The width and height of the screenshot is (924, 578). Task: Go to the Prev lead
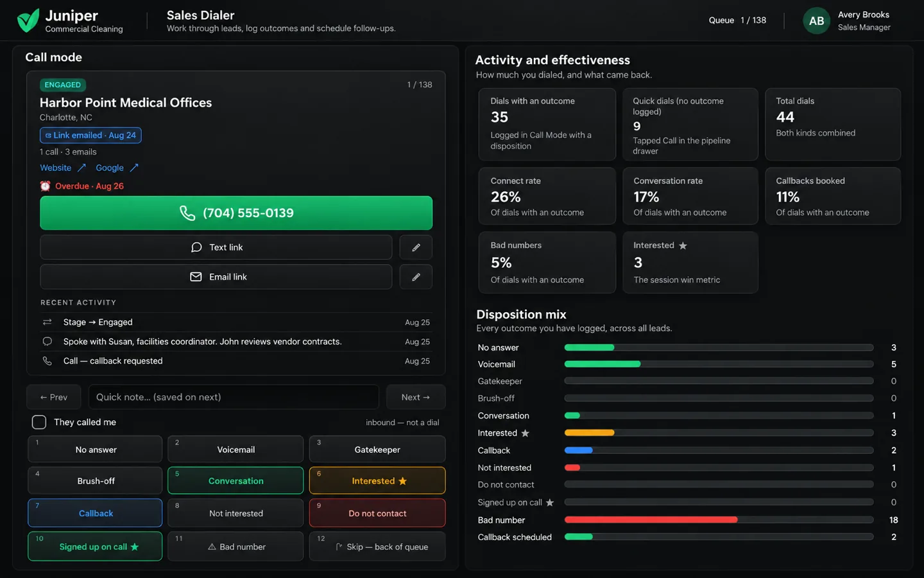pos(54,397)
